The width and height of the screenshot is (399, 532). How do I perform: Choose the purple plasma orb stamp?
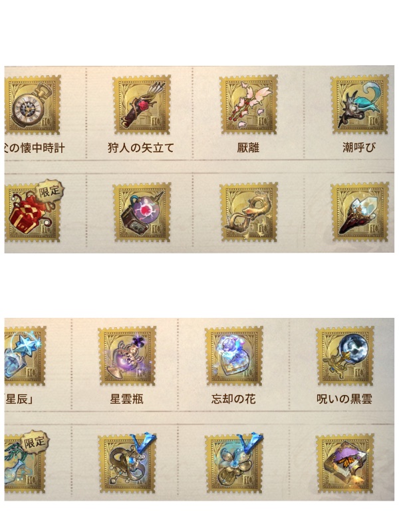click(142, 212)
